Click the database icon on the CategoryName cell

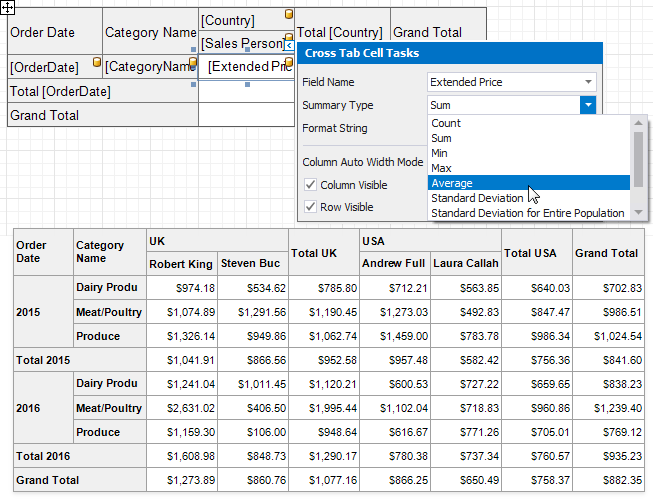[x=192, y=62]
